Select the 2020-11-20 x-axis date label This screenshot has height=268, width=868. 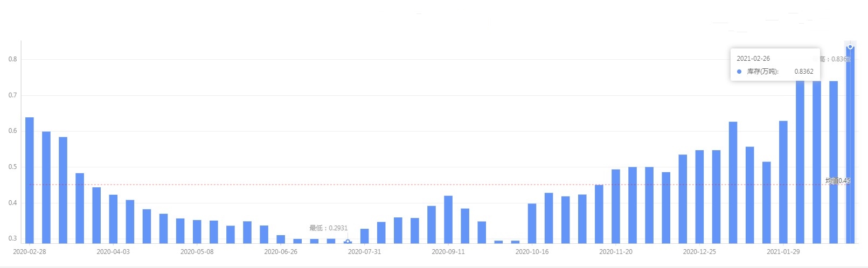click(616, 252)
